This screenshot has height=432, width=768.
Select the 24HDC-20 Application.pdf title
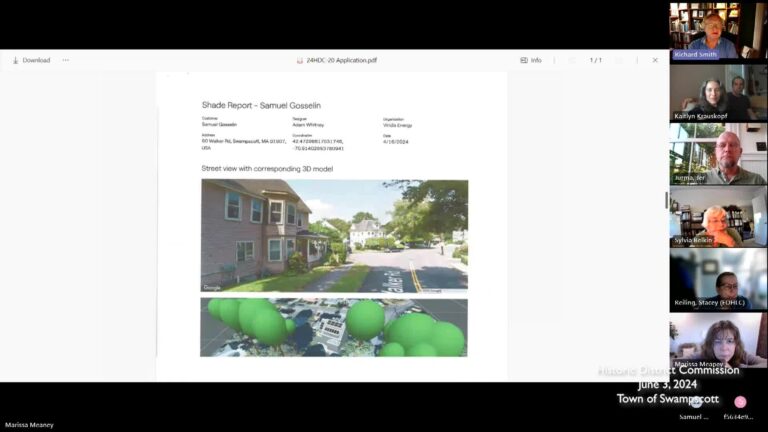click(x=341, y=60)
